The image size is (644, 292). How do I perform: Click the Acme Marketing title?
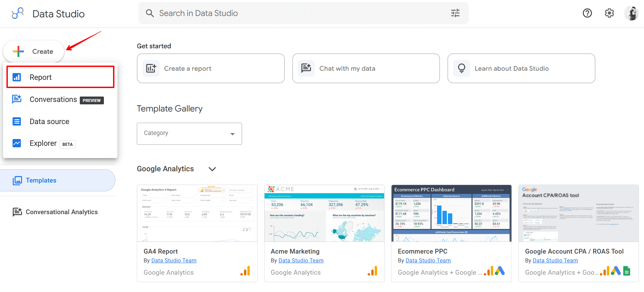[295, 251]
